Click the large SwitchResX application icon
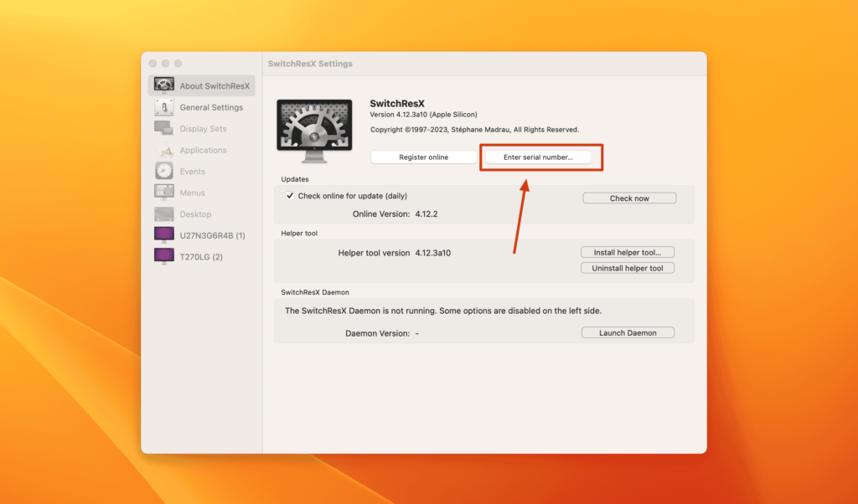This screenshot has width=858, height=504. pos(314,129)
